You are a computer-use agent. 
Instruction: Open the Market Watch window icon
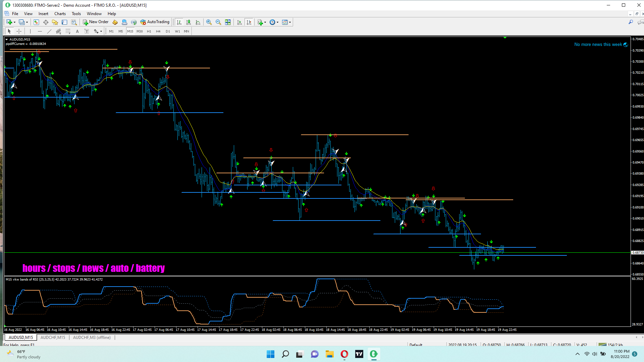(x=36, y=22)
